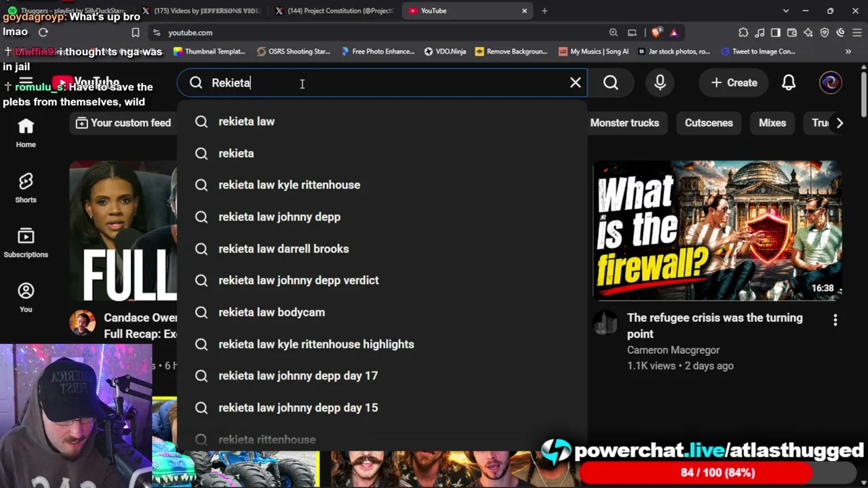Image resolution: width=868 pixels, height=488 pixels.
Task: Open the media control music note icon
Action: pos(759,33)
